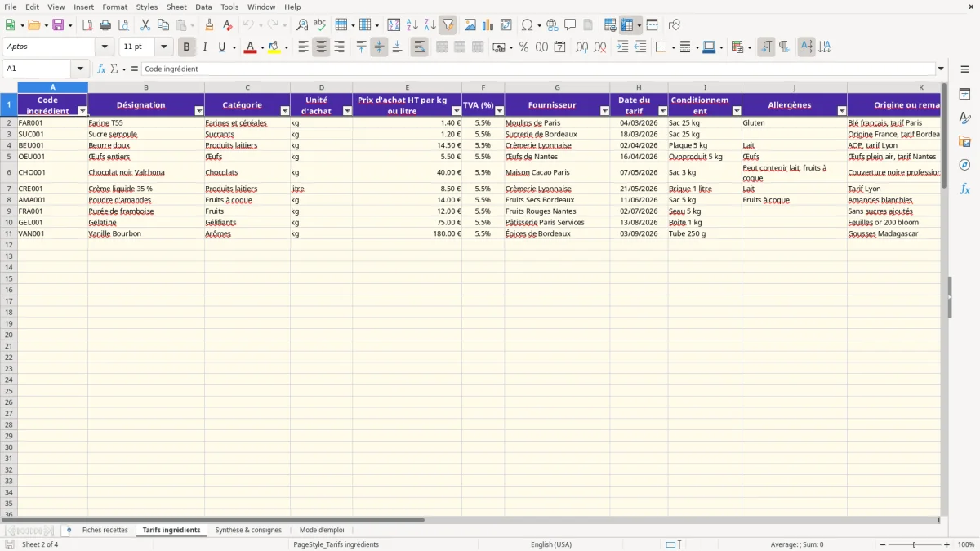Open the Tools menu
Screen dimensions: 980x551
229,7
